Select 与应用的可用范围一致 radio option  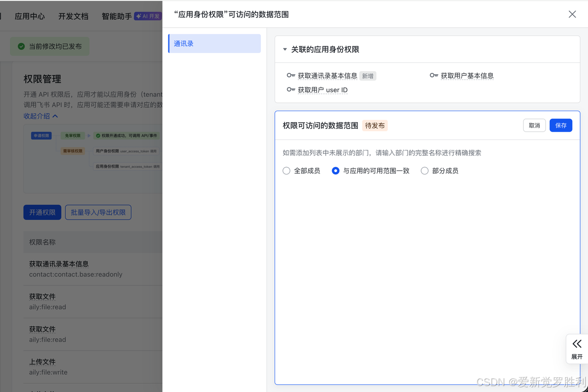tap(336, 171)
